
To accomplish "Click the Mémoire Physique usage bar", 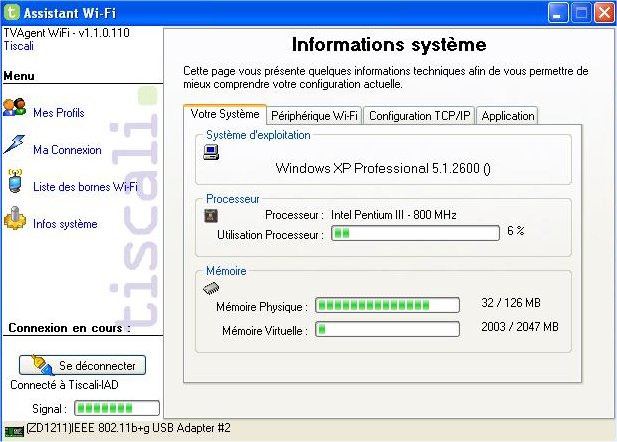I will 388,305.
